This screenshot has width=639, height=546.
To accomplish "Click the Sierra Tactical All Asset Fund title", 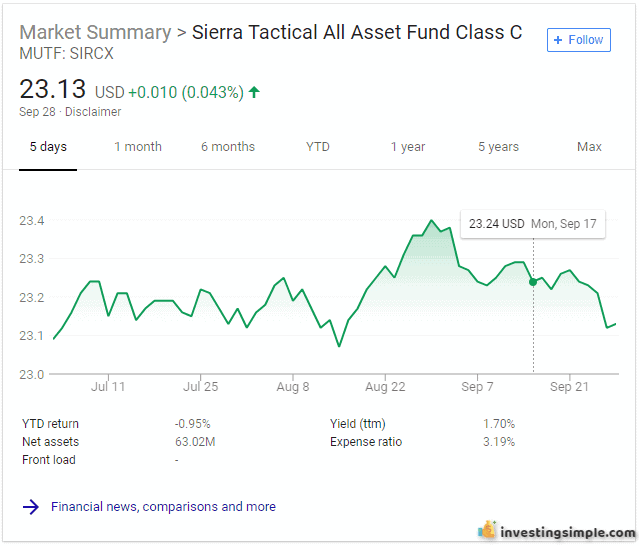I will tap(357, 33).
